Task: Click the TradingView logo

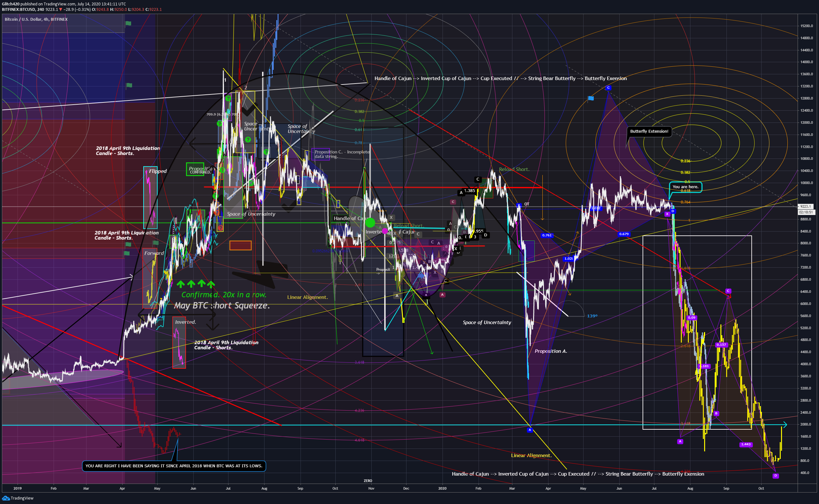Action: coord(18,498)
